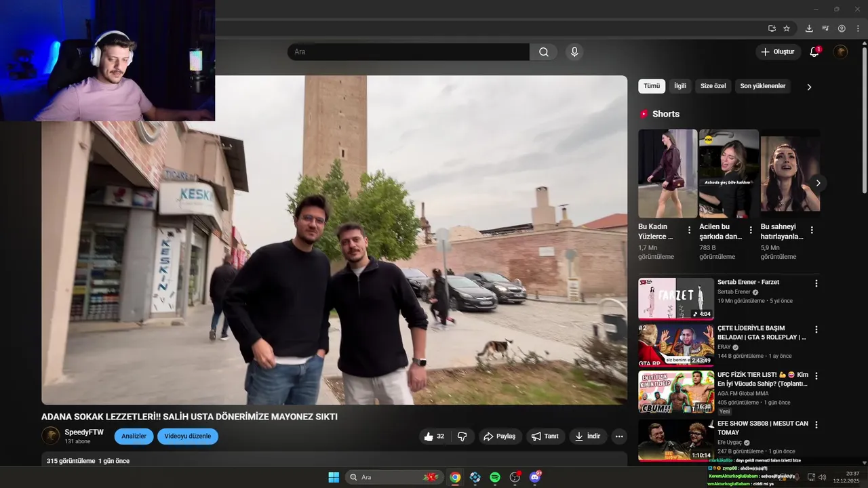The height and width of the screenshot is (488, 868).
Task: Click the main video player
Action: click(x=334, y=240)
